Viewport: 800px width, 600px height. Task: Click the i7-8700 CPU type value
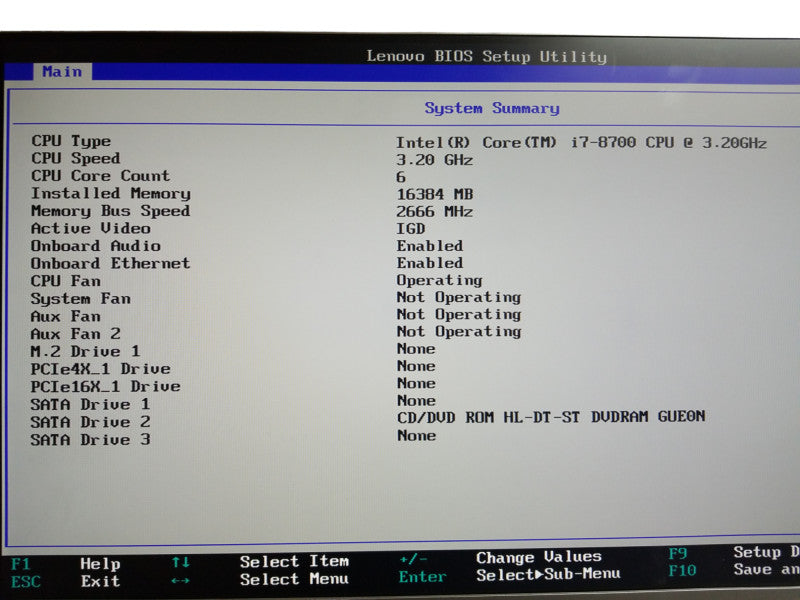582,143
